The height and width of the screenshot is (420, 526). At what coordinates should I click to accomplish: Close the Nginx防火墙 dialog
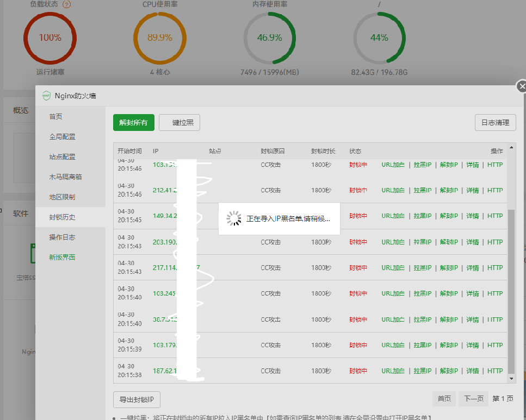click(x=522, y=87)
